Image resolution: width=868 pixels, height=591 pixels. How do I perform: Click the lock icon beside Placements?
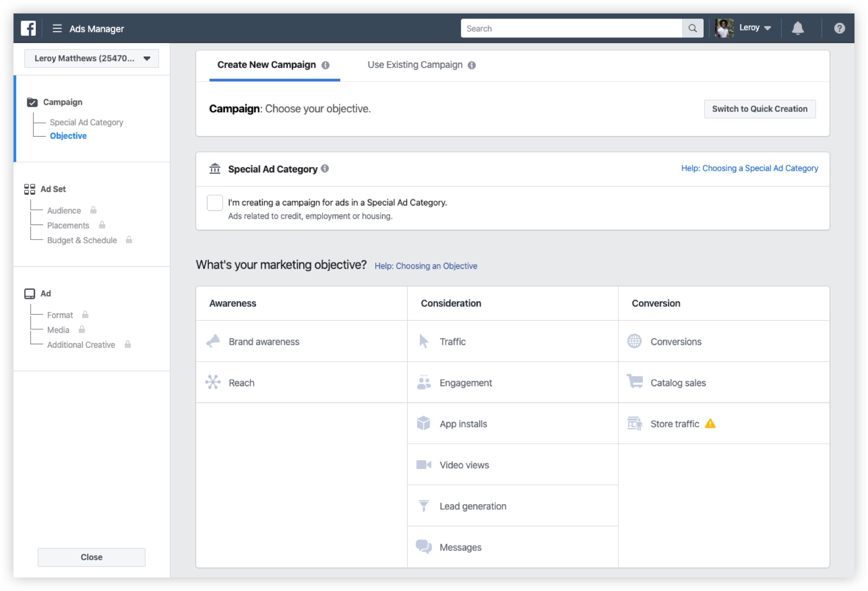point(102,225)
